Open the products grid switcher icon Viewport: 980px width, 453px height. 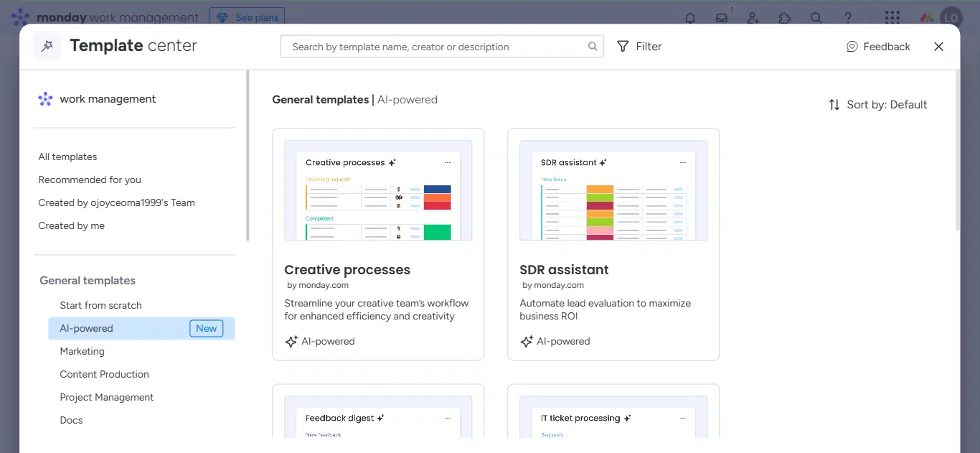(x=892, y=18)
